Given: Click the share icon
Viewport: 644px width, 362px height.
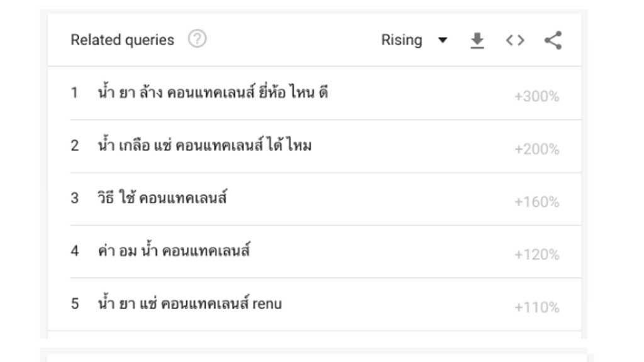Looking at the screenshot, I should point(553,41).
